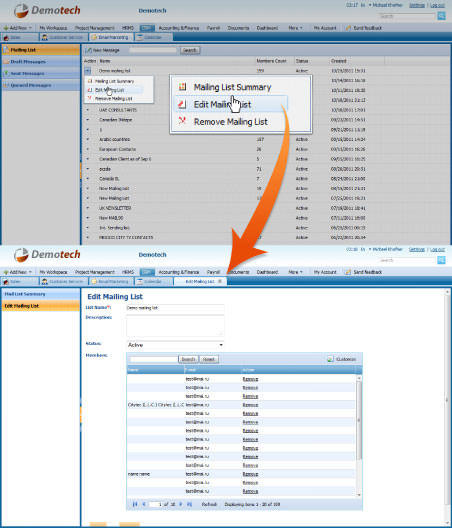
Task: Open the user name dropdown in the Mailing List screen header
Action: 386,5
